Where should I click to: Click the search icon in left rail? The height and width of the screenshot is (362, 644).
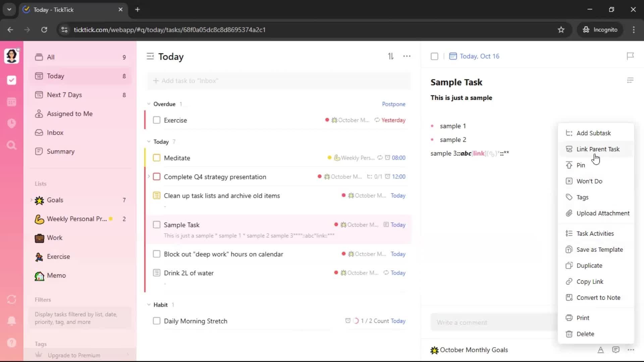click(11, 145)
